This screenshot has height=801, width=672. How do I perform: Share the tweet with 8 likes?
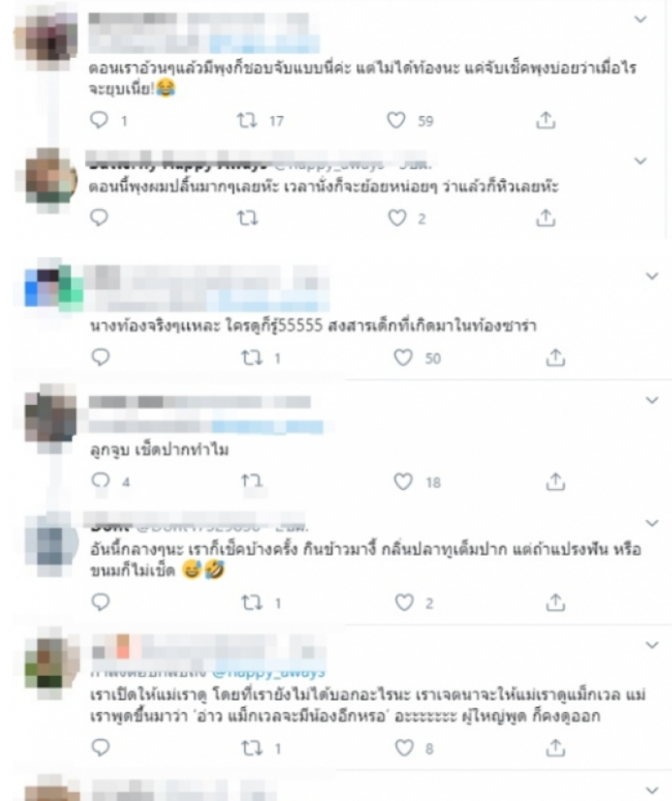click(x=555, y=747)
